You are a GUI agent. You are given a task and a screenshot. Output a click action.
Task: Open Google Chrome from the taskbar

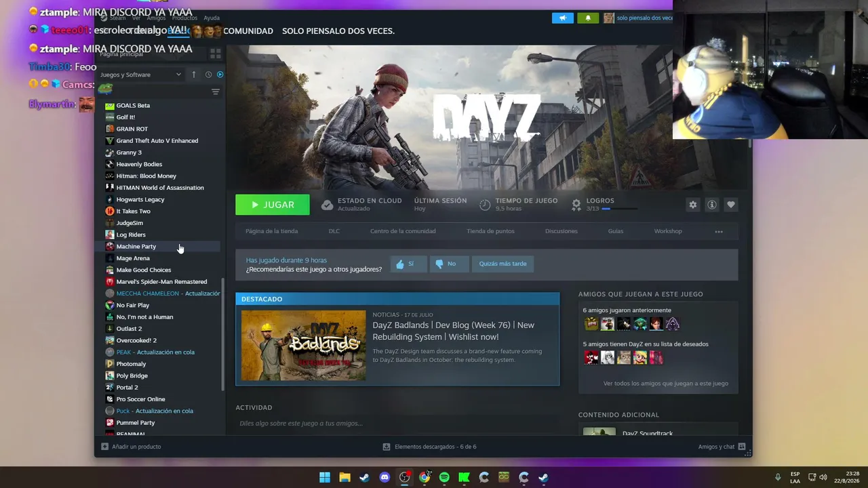425,477
